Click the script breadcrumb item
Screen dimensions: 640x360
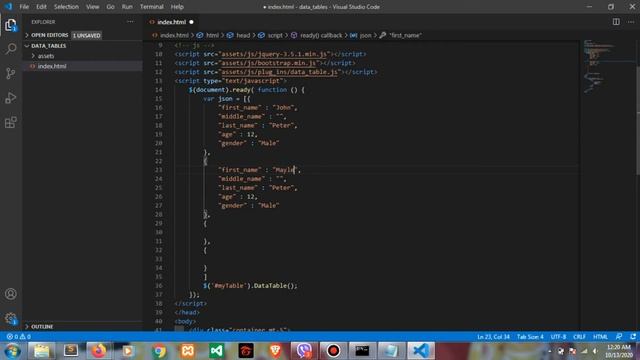point(275,36)
